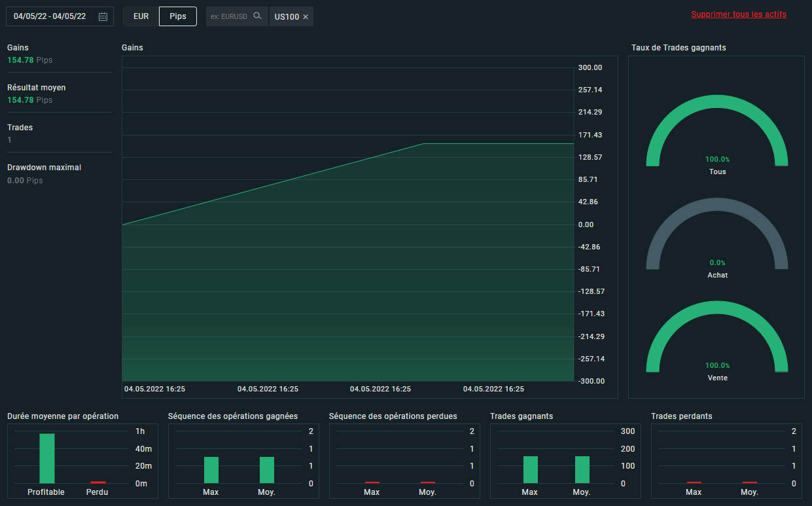
Task: Open the calendar date picker icon
Action: (103, 16)
